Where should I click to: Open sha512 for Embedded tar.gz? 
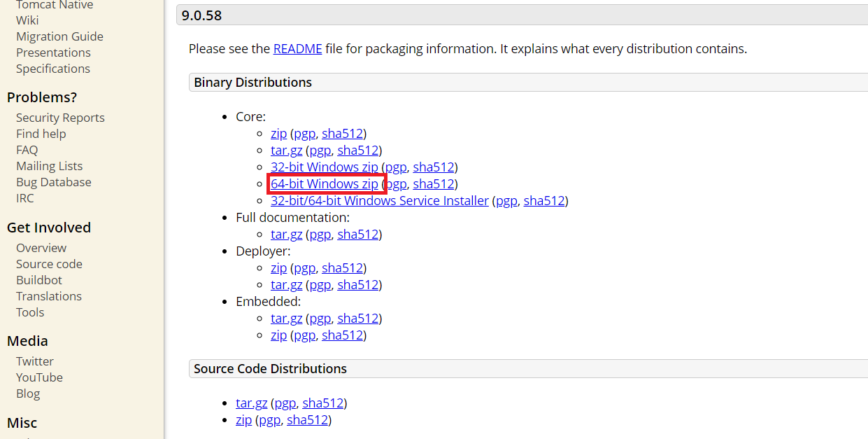(x=357, y=319)
